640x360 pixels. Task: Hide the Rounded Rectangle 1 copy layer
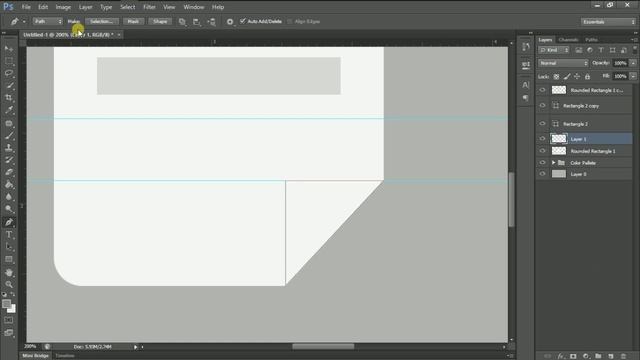(542, 90)
